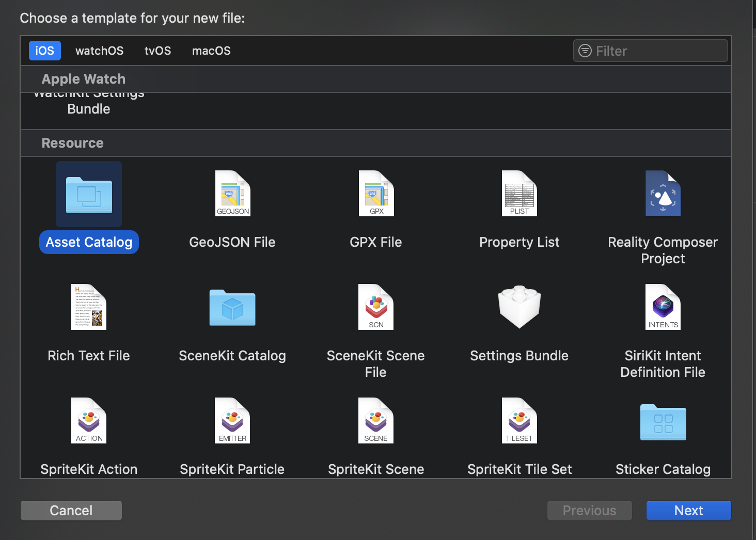Click the SceneKit Catalog label
This screenshot has width=756, height=540.
tap(232, 356)
